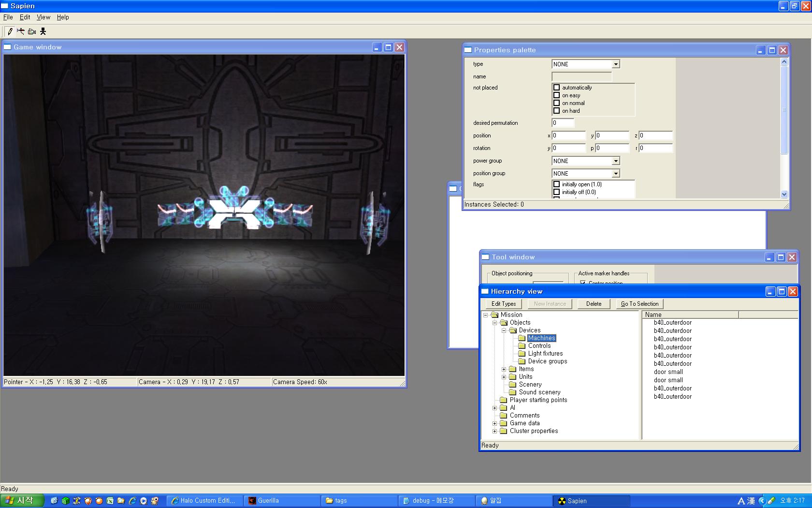Open Guerilla from the taskbar
The width and height of the screenshot is (812, 508).
282,501
